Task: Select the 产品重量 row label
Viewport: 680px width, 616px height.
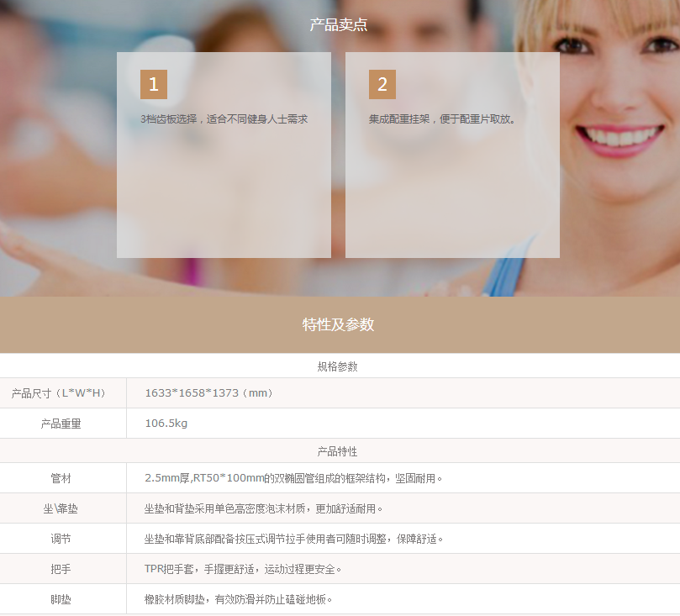Action: pos(61,424)
